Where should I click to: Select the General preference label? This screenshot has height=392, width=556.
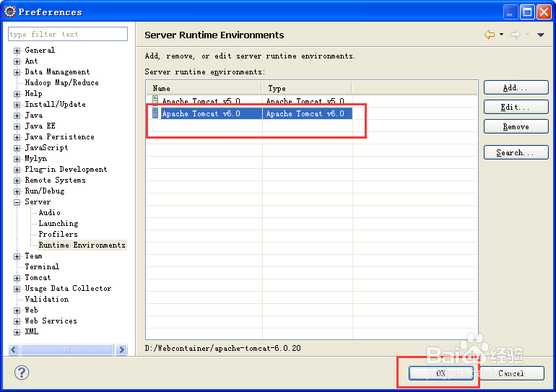click(x=40, y=50)
